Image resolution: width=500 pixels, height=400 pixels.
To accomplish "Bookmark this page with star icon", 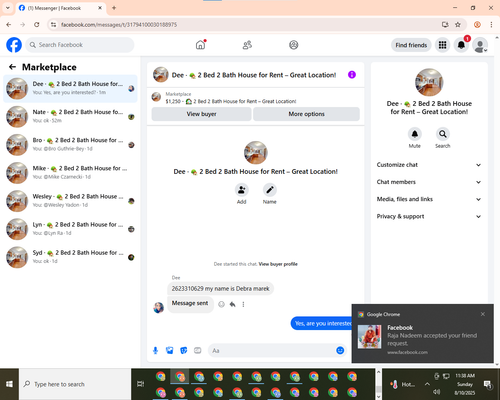I will 458,24.
